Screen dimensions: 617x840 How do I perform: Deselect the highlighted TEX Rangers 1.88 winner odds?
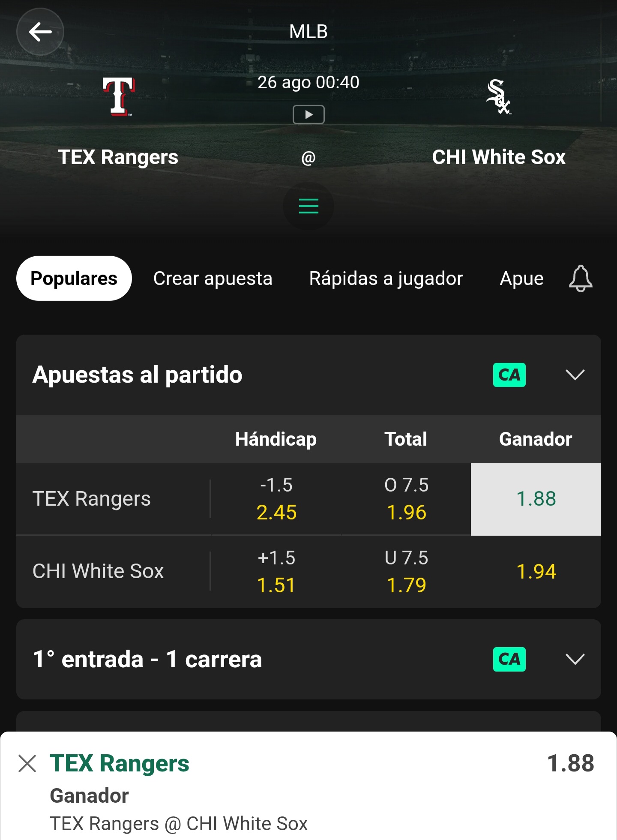tap(536, 499)
